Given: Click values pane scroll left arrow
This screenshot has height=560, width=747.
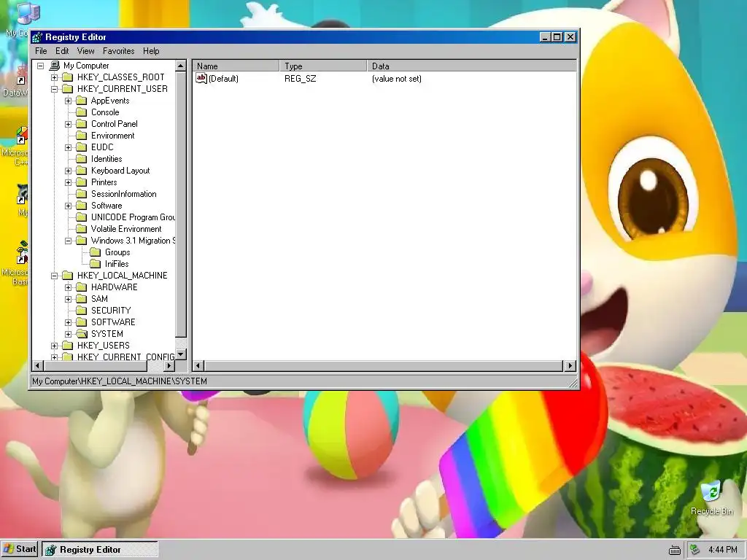Looking at the screenshot, I should tap(198, 366).
